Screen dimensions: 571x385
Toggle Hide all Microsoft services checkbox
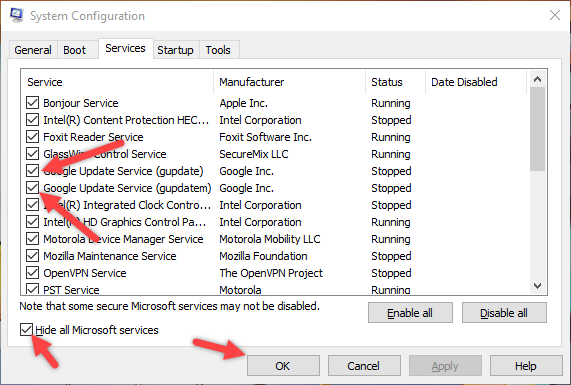[27, 330]
